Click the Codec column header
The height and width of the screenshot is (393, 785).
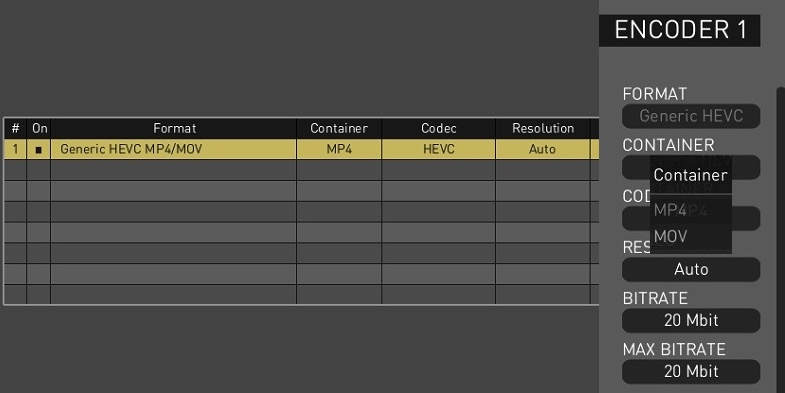(439, 129)
